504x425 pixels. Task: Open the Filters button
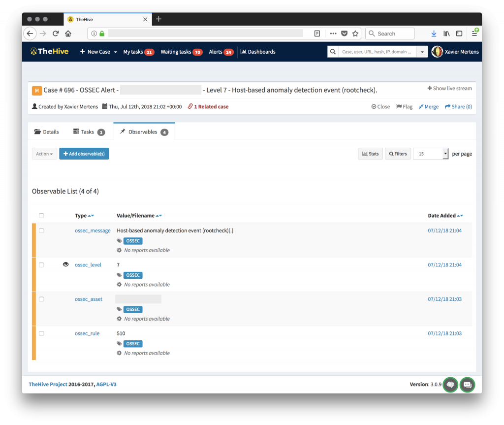[x=398, y=154]
